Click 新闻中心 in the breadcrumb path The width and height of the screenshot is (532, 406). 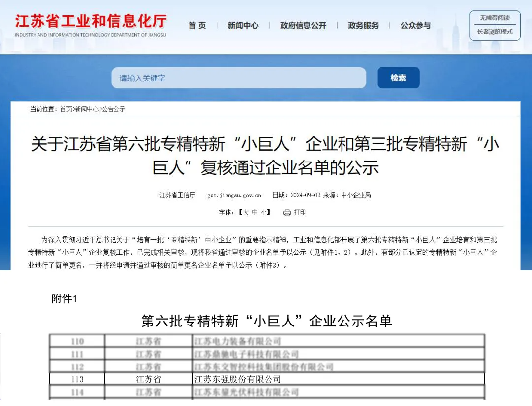(86, 109)
